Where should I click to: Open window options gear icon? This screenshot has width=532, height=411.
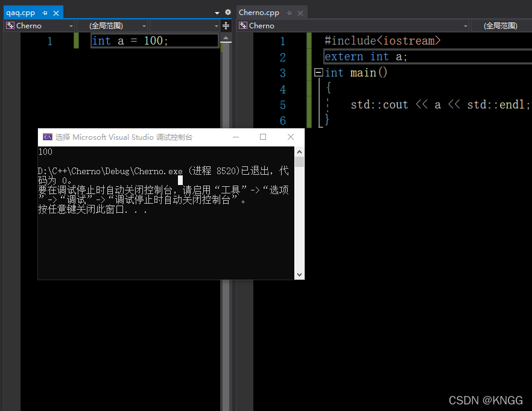coord(228,12)
